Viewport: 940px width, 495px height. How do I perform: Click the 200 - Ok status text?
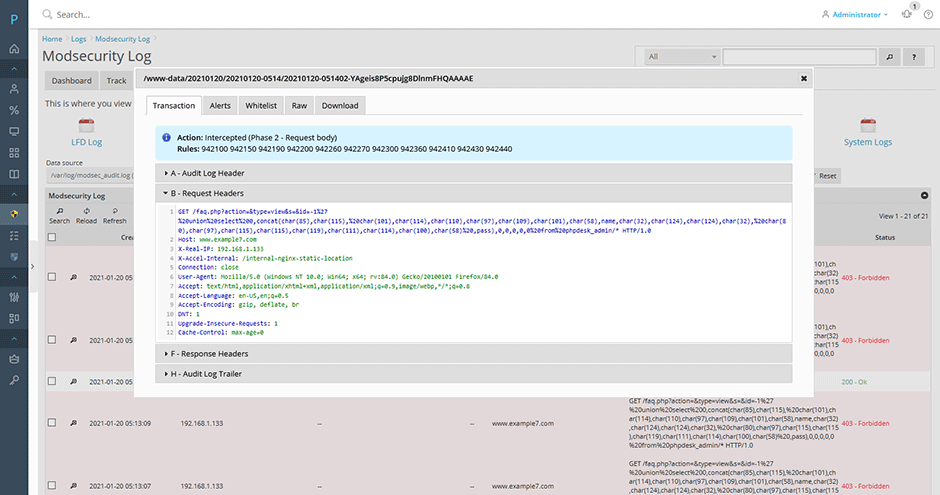(x=854, y=382)
